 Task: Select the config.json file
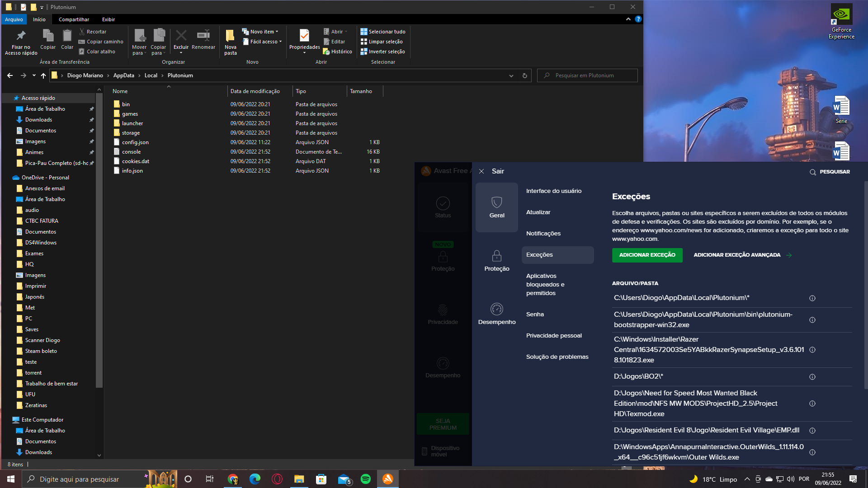pos(135,142)
